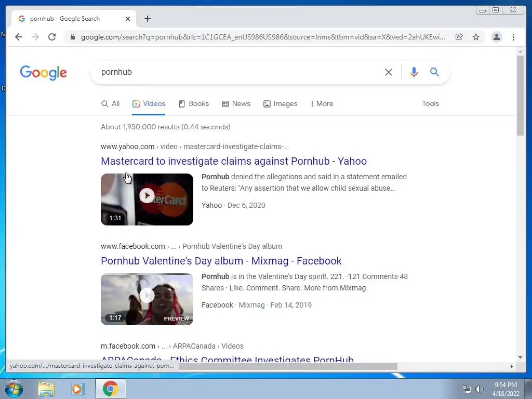This screenshot has width=532, height=399.
Task: Open the News tab
Action: (236, 104)
